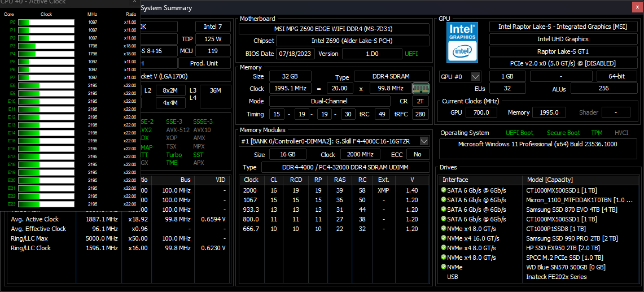Screen dimensions: 644x292
Task: Click the DDR4-4000 / PC4-32000 module type field
Action: (x=345, y=167)
